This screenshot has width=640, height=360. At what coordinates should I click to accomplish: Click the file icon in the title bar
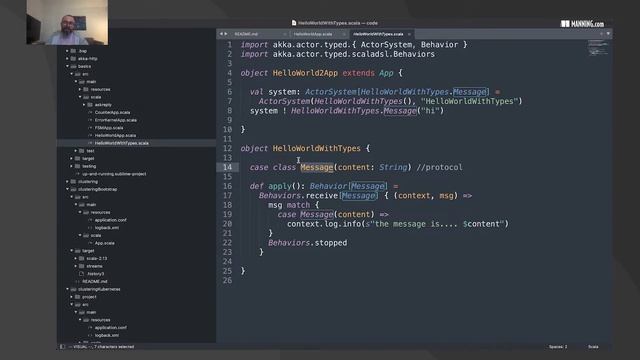click(294, 23)
